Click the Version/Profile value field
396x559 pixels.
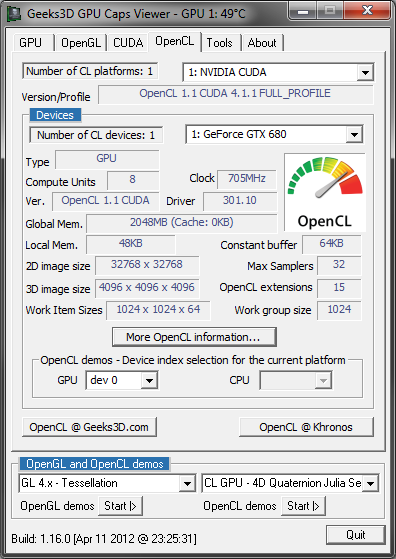[236, 94]
